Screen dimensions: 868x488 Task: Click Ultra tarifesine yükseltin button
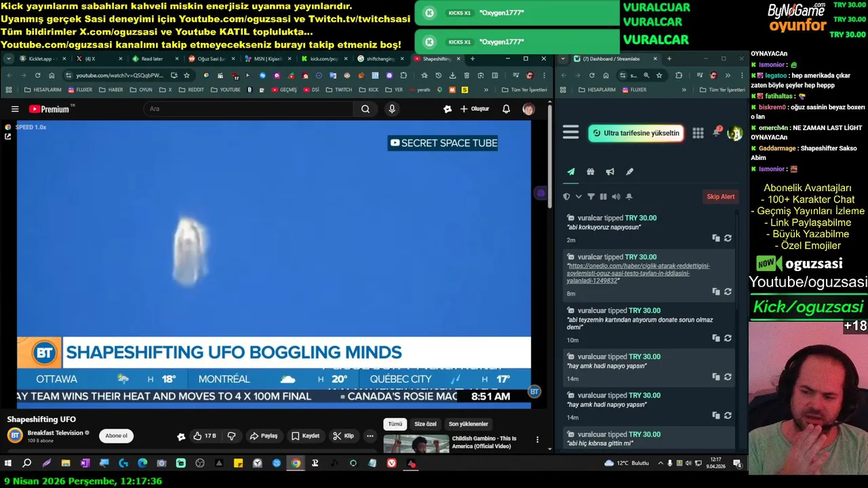(x=636, y=133)
